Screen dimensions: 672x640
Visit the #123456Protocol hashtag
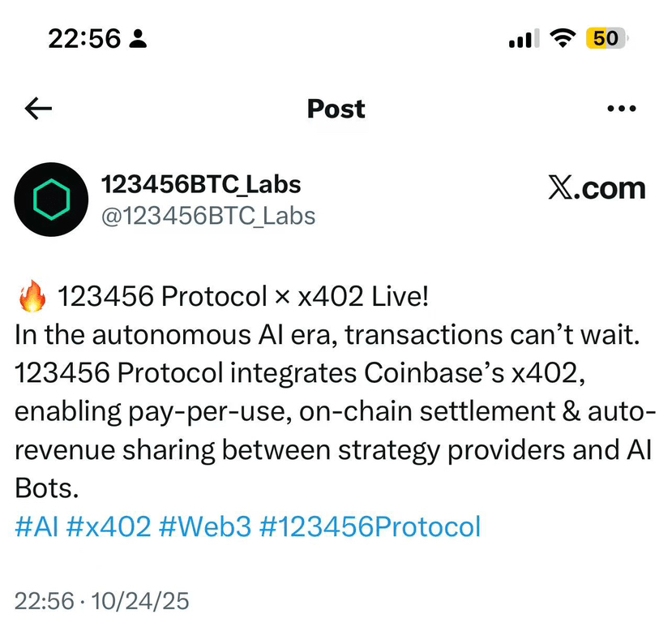click(x=370, y=526)
